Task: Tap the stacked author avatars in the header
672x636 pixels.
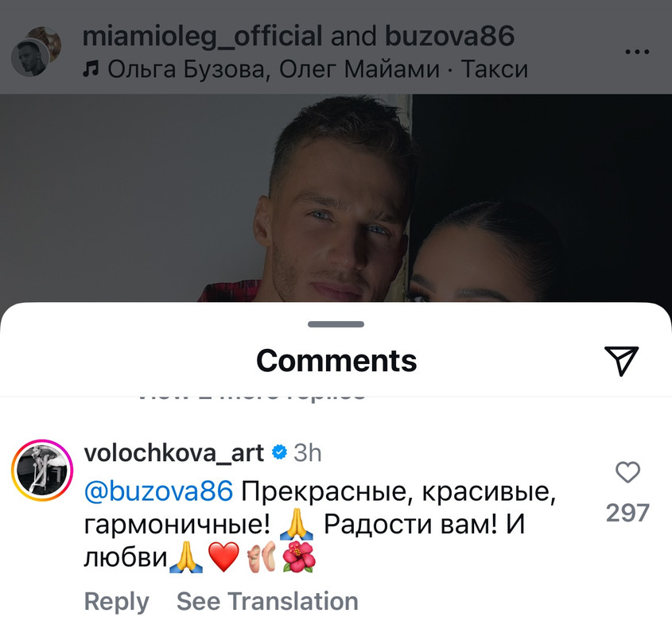Action: [36, 52]
